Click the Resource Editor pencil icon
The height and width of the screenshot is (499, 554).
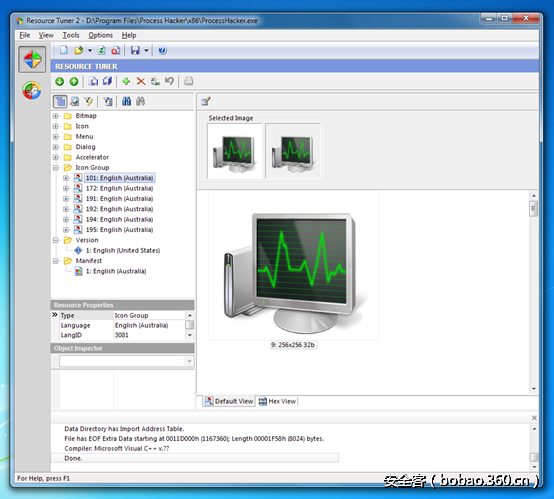click(206, 102)
